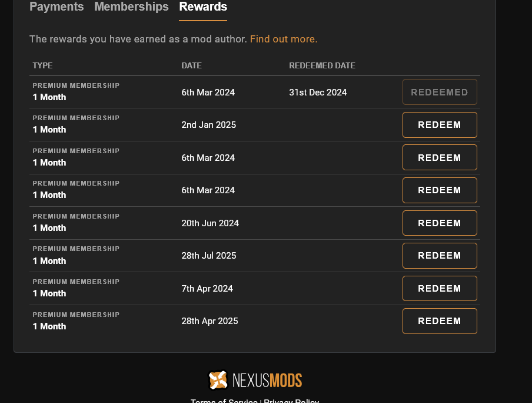
Task: Redeem the 28th Jul 2025 membership reward
Action: click(x=440, y=256)
